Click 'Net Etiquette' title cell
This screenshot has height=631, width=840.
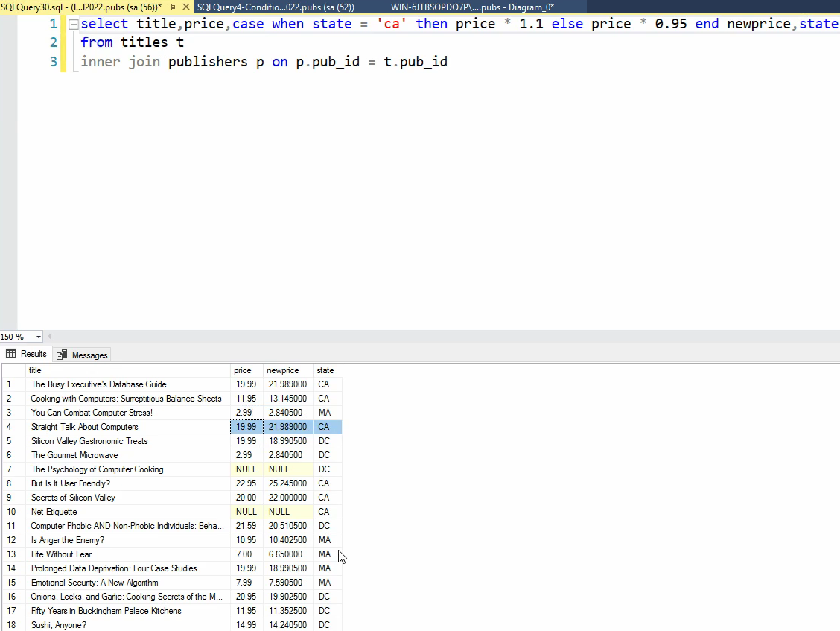[x=128, y=512]
